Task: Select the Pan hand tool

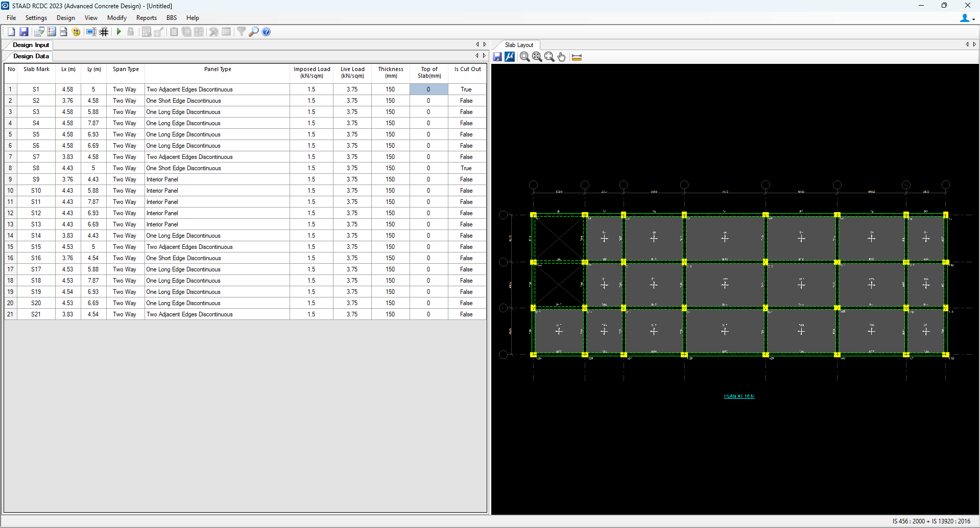Action: point(561,57)
